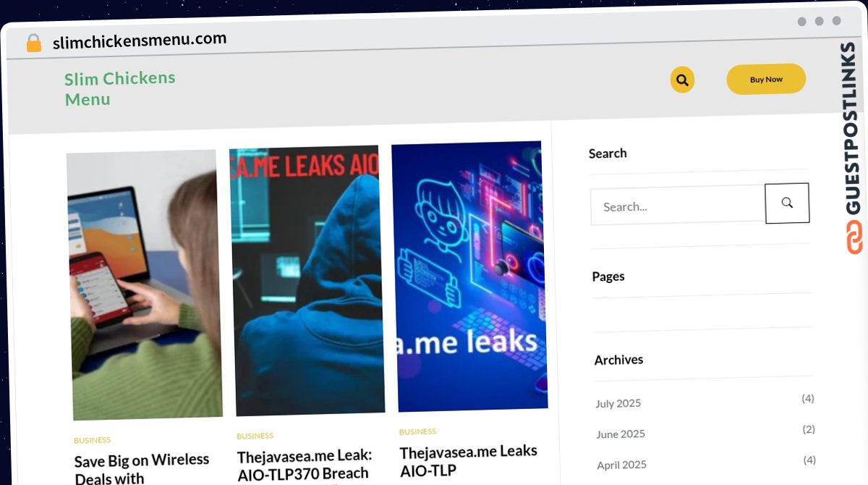Screen dimensions: 868x485
Task: Open the July 2025 archive link
Action: tap(618, 403)
